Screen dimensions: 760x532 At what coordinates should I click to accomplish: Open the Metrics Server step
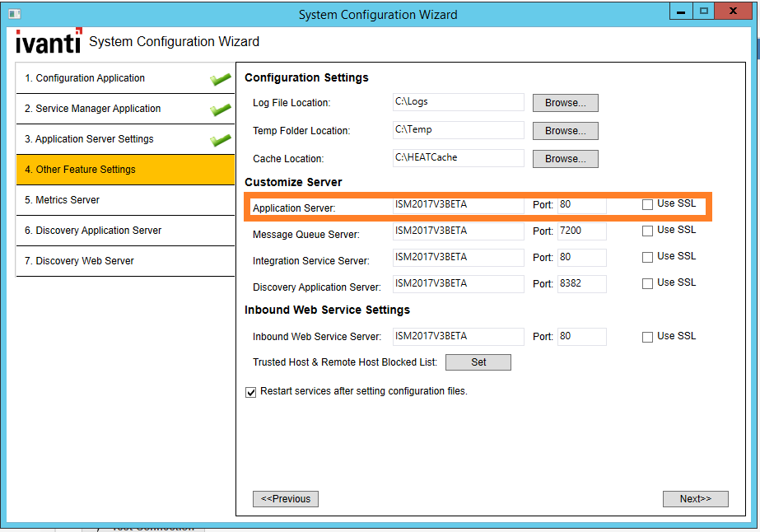pos(125,200)
